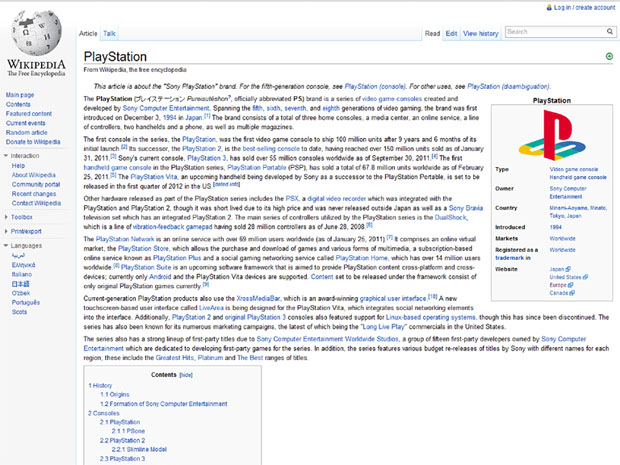Open PlayStation Network link
Viewport: 620px width, 465px height.
point(125,239)
